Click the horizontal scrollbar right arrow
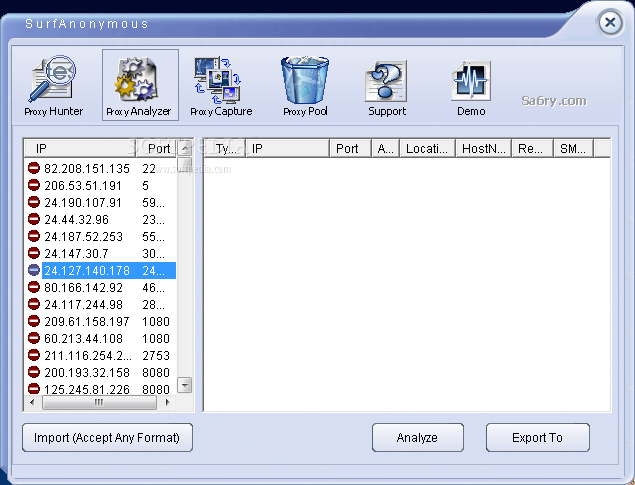 pyautogui.click(x=167, y=402)
